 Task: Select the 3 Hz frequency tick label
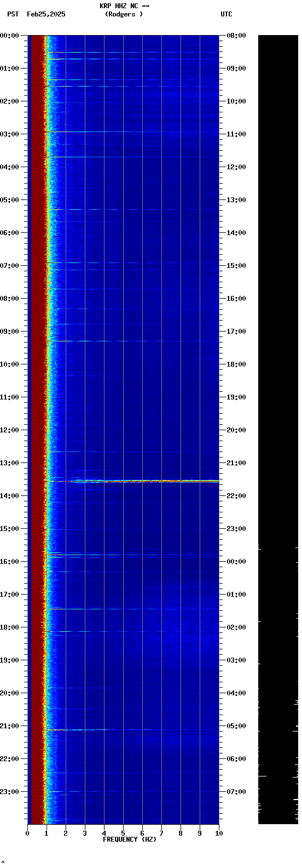pos(85,833)
